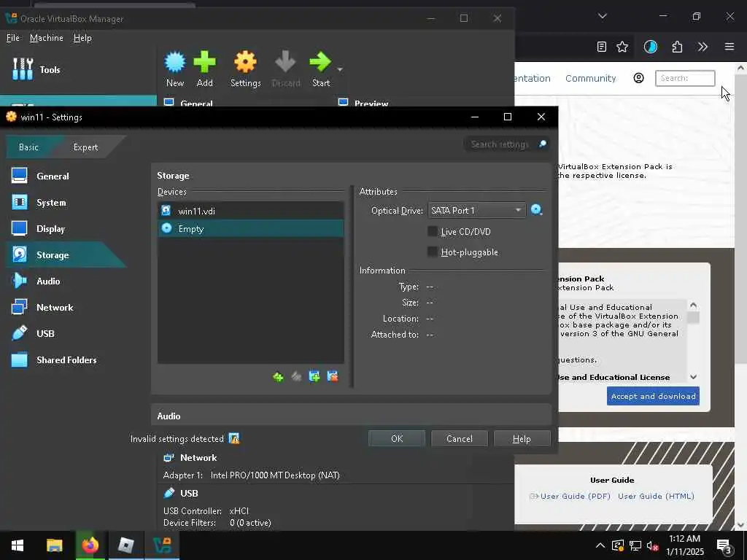Switch to the Basic tab
This screenshot has width=747, height=560.
click(x=28, y=147)
